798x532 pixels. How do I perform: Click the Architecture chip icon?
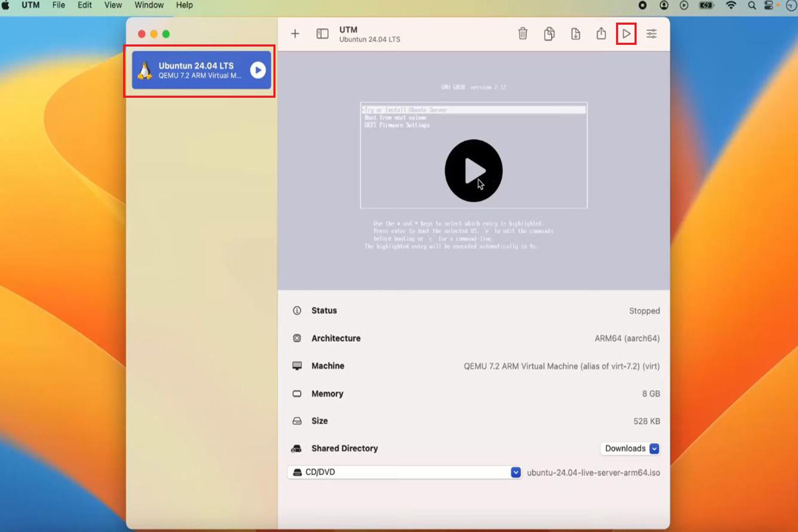tap(297, 338)
